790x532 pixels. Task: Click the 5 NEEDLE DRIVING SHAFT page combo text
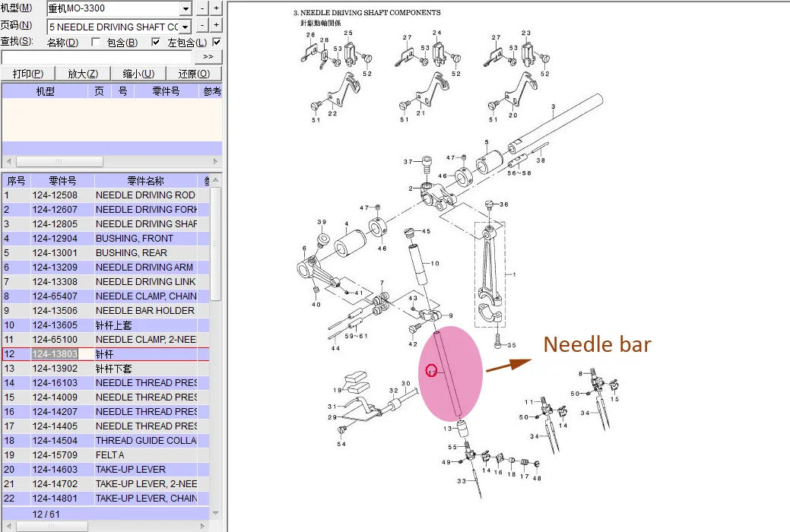coord(114,27)
